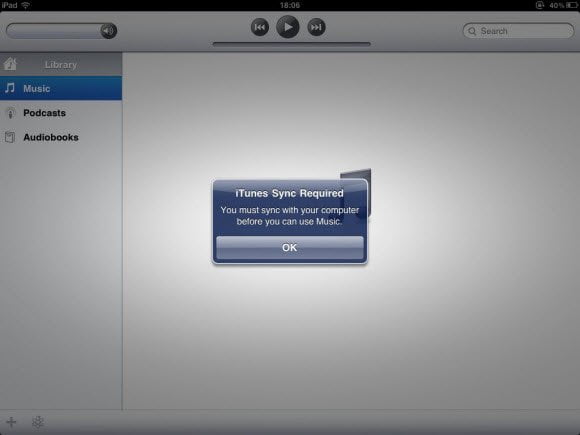580x435 pixels.
Task: Click the Wi-Fi icon in status bar
Action: [x=26, y=5]
